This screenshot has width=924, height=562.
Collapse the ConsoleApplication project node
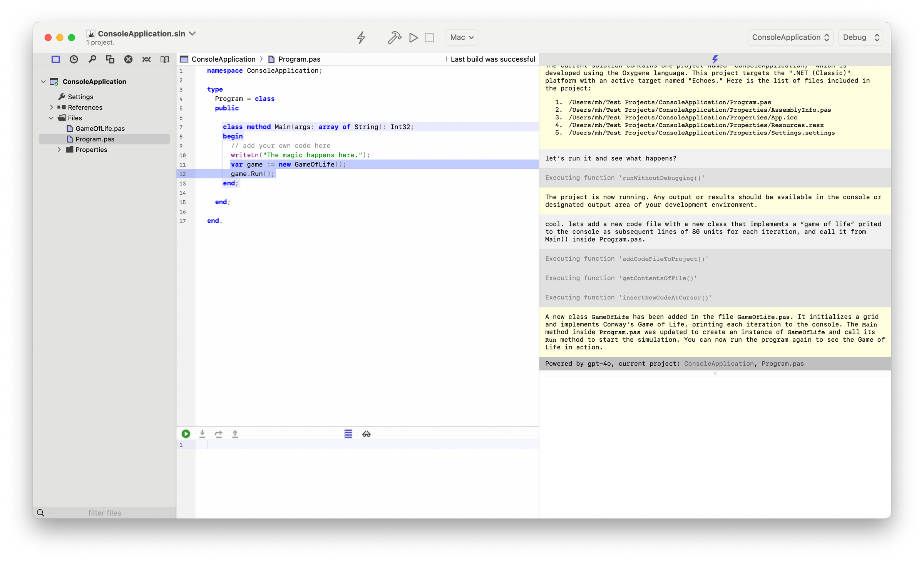(x=44, y=81)
